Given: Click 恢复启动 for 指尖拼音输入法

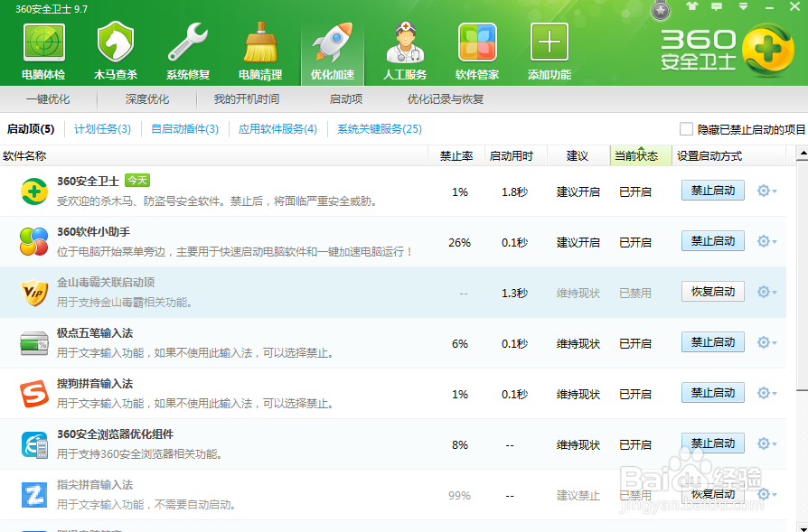Looking at the screenshot, I should [x=713, y=494].
